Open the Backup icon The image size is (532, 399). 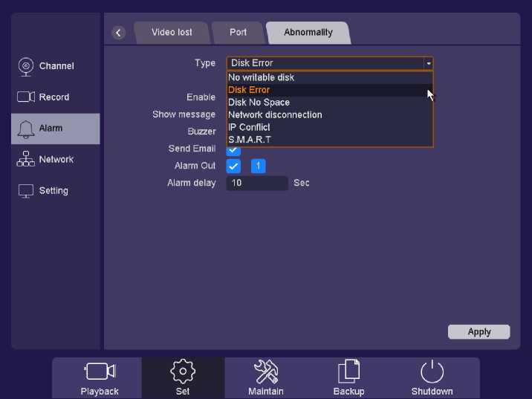pos(348,377)
